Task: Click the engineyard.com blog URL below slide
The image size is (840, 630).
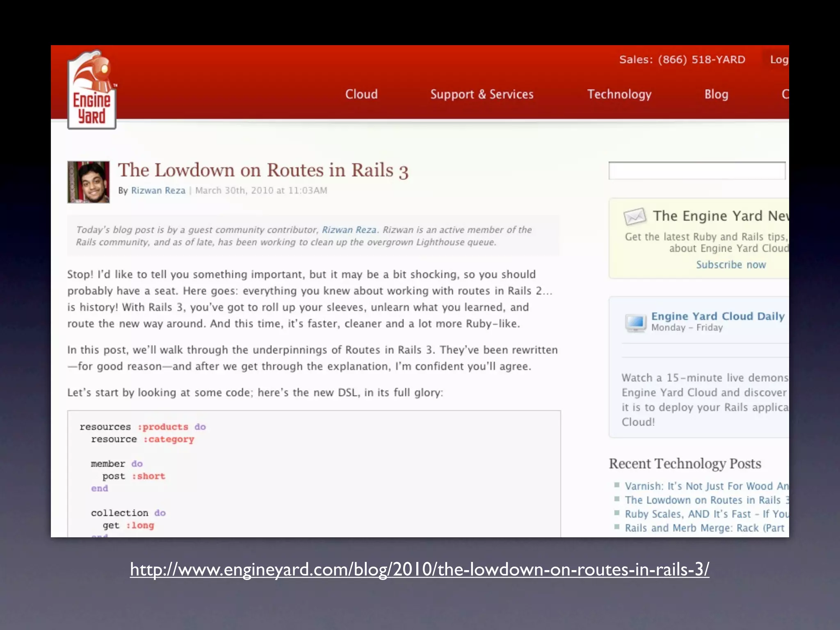Action: pos(420,569)
